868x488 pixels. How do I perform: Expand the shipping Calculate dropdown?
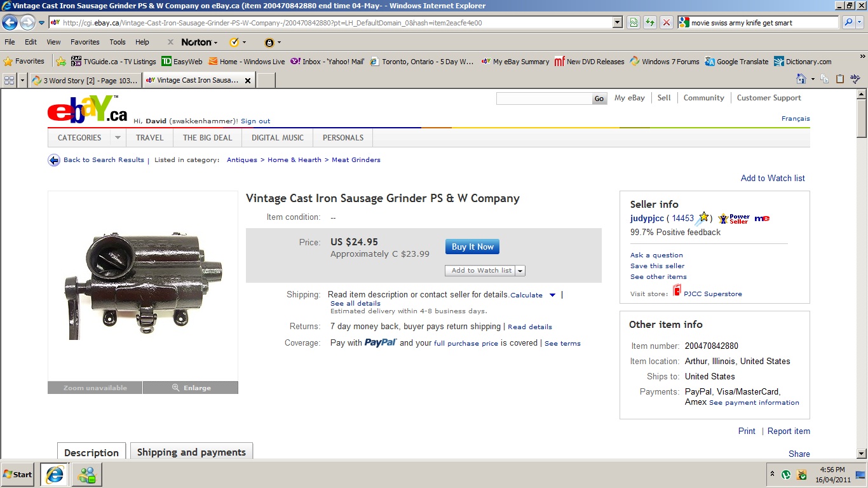tap(552, 295)
